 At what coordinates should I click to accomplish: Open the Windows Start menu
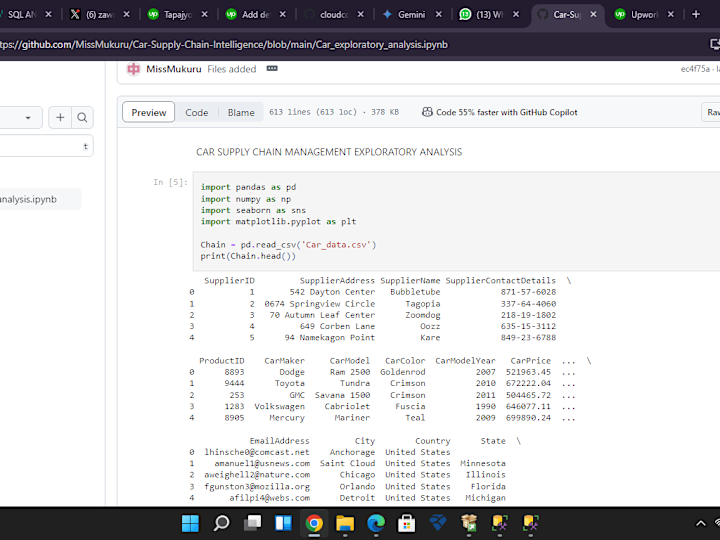point(190,523)
